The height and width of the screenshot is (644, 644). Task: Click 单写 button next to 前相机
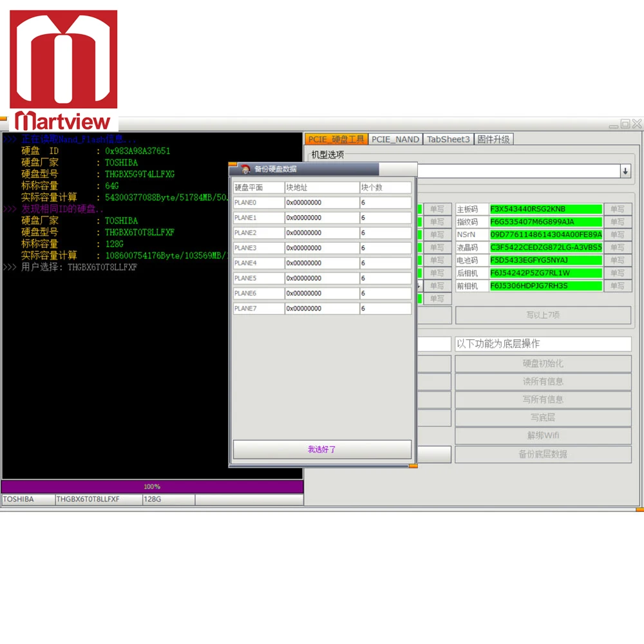[618, 285]
